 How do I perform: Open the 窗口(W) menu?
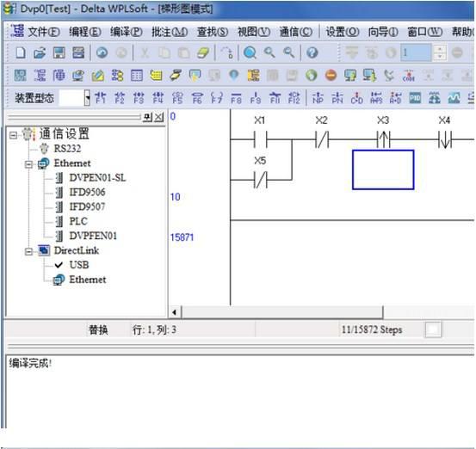(x=425, y=32)
